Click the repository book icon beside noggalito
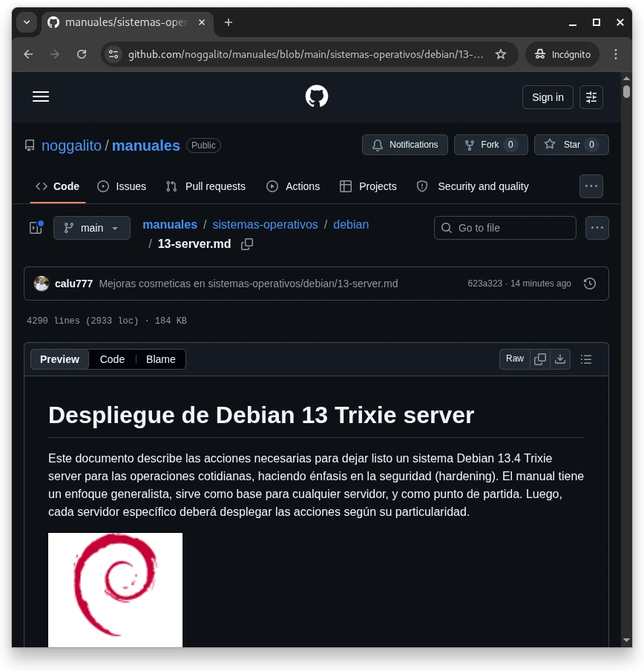The height and width of the screenshot is (671, 644). click(30, 145)
